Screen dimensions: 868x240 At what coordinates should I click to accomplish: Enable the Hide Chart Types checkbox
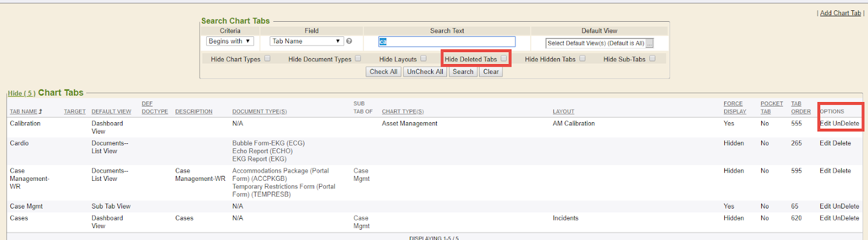[267, 59]
